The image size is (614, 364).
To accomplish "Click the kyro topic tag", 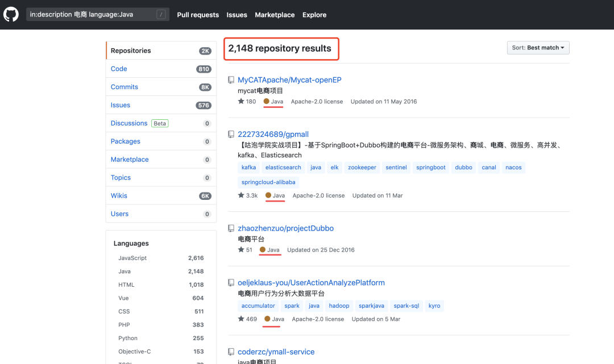I will [x=434, y=306].
